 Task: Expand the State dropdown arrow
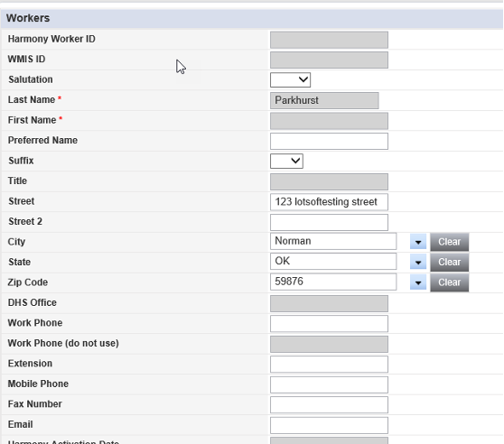(418, 262)
